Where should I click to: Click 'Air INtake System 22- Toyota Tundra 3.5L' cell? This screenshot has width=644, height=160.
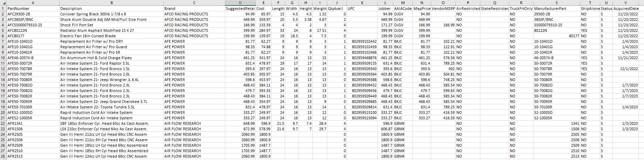click(x=111, y=107)
